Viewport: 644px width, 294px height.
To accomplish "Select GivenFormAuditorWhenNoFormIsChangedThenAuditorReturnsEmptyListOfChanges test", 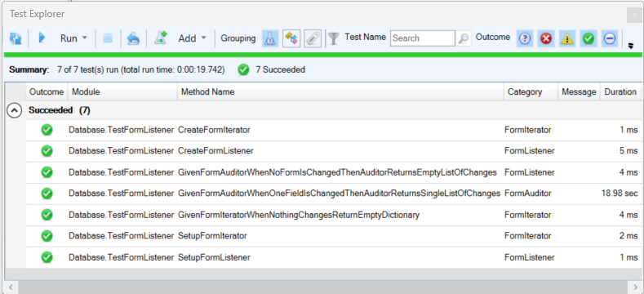I will [338, 172].
